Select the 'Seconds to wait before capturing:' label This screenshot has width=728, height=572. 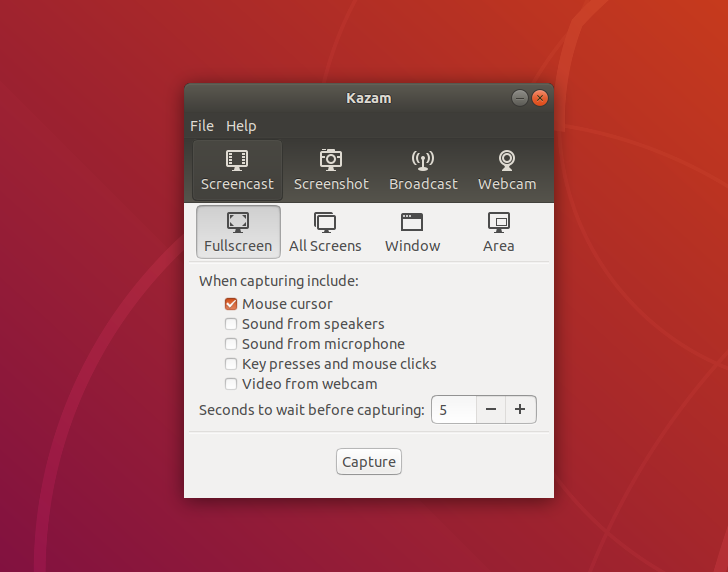coord(312,410)
